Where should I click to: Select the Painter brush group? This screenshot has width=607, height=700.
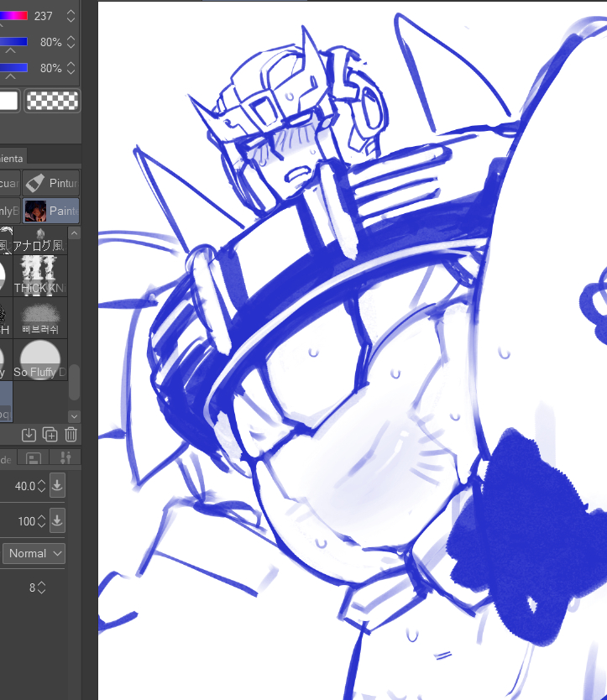(x=50, y=210)
